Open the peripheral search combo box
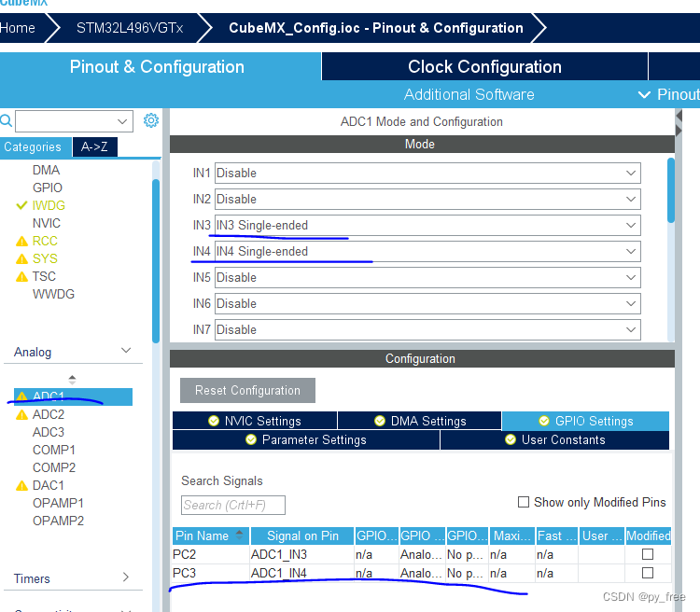Image resolution: width=700 pixels, height=612 pixels. [x=74, y=121]
